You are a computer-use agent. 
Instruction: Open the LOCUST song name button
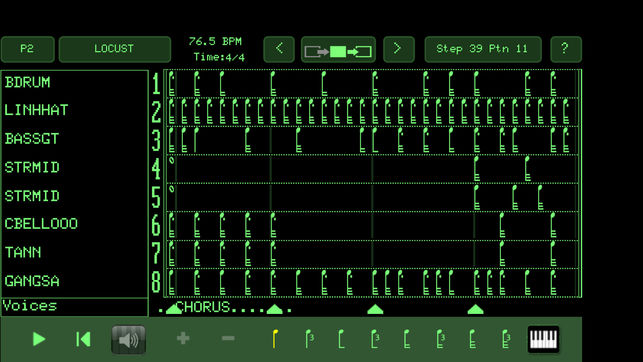coord(114,49)
